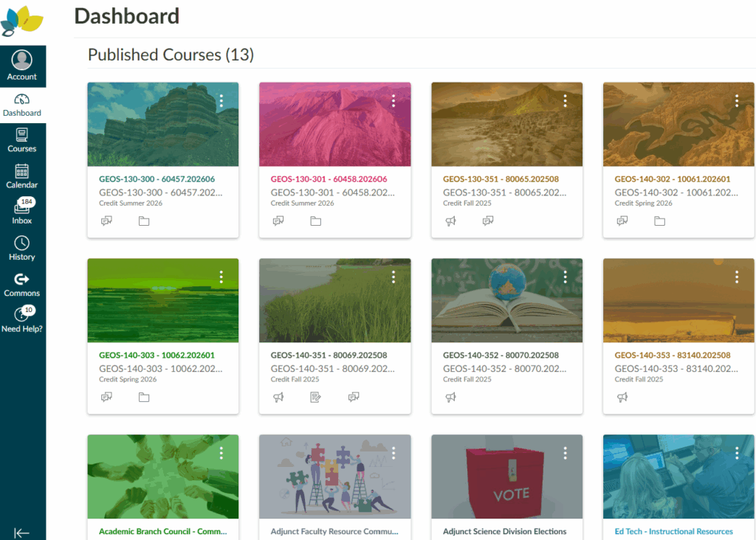This screenshot has width=756, height=540.
Task: Open Announcements on the GEOS-130-351 card
Action: pyautogui.click(x=450, y=220)
